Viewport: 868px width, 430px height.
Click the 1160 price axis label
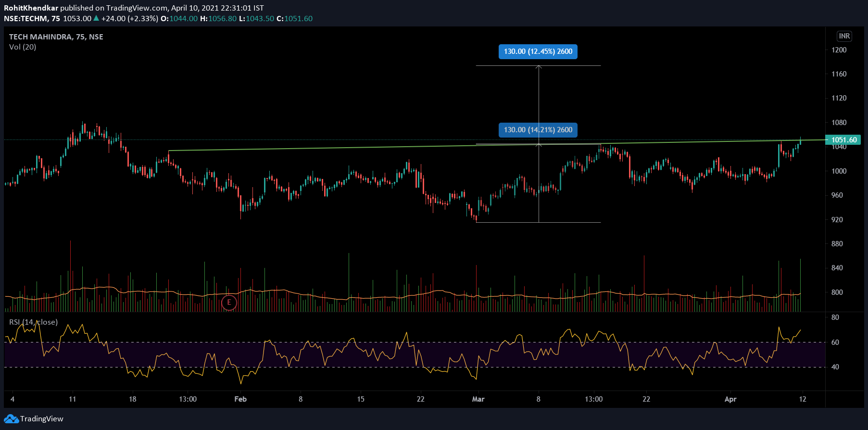tap(839, 74)
